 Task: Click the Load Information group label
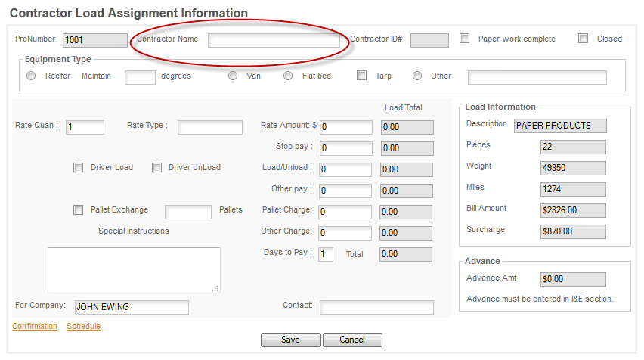tap(500, 107)
